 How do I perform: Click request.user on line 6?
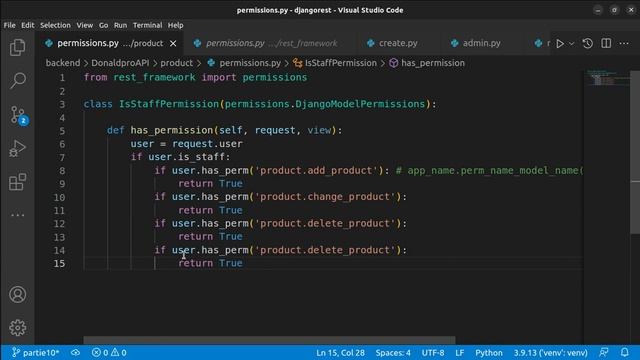click(x=207, y=144)
